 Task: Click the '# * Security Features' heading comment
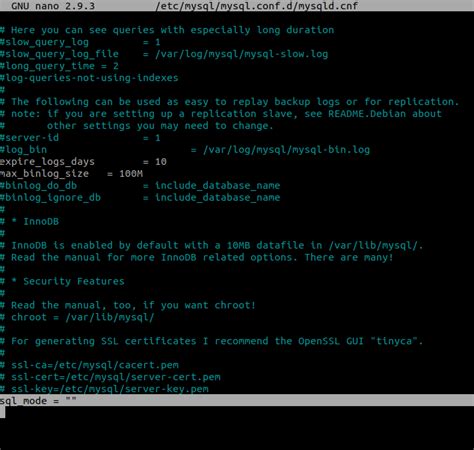(62, 281)
